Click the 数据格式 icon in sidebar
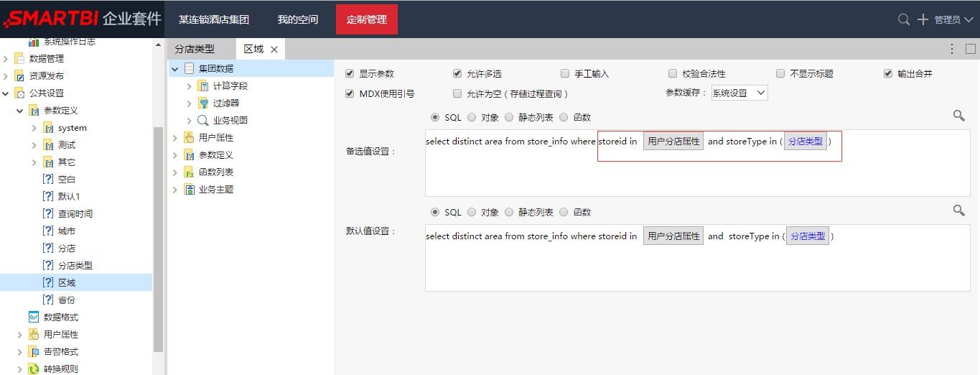Image resolution: width=980 pixels, height=375 pixels. click(34, 317)
